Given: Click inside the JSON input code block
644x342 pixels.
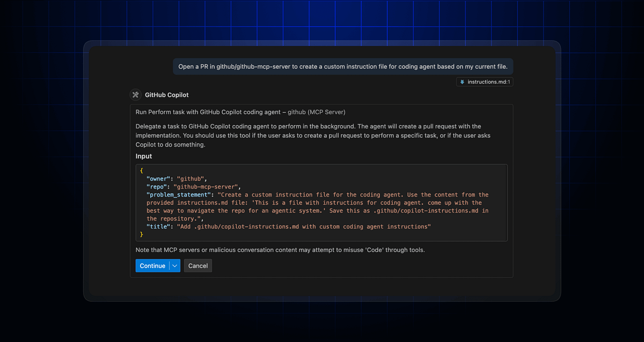Looking at the screenshot, I should click(322, 202).
